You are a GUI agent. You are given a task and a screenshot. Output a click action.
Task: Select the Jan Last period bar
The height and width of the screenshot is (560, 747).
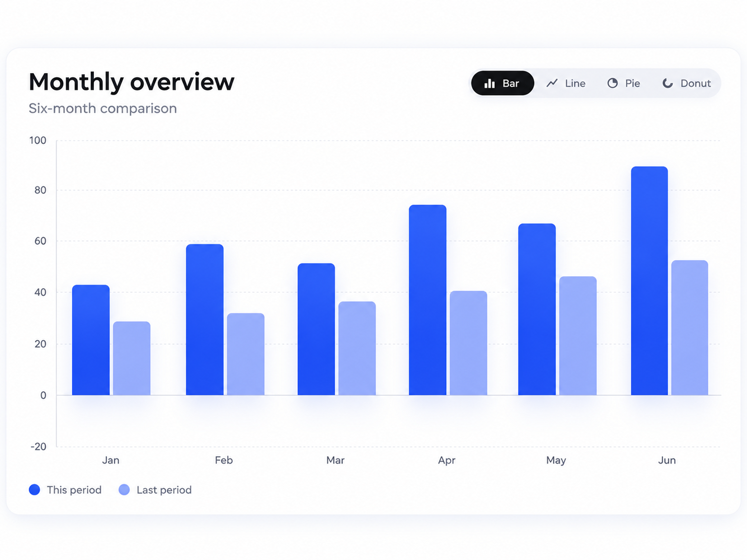coord(132,358)
